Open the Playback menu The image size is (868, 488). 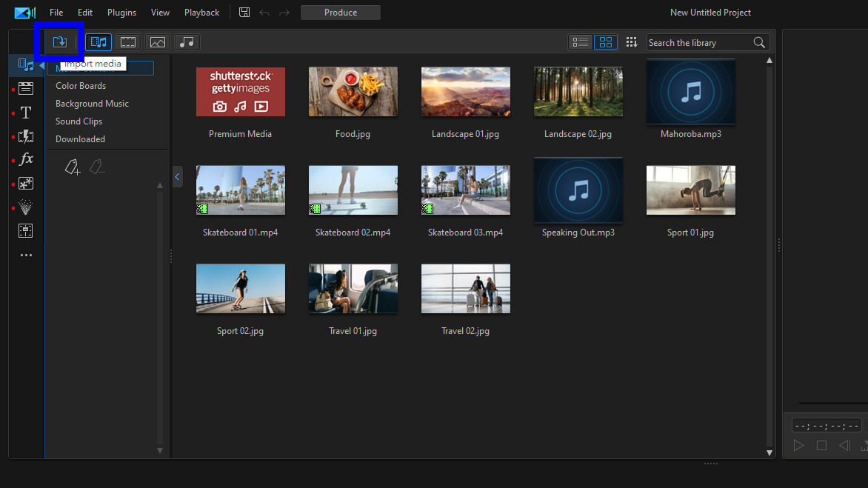(201, 12)
